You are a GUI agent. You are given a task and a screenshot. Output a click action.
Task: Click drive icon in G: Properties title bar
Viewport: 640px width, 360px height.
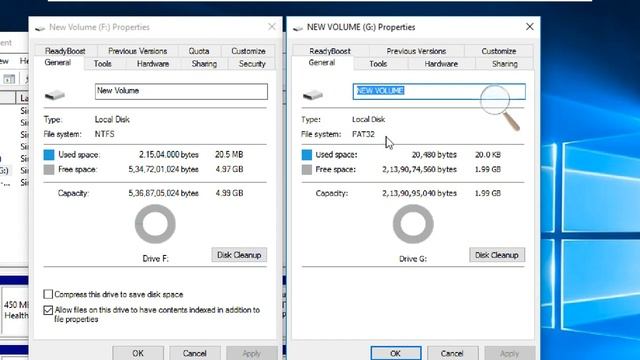(298, 28)
